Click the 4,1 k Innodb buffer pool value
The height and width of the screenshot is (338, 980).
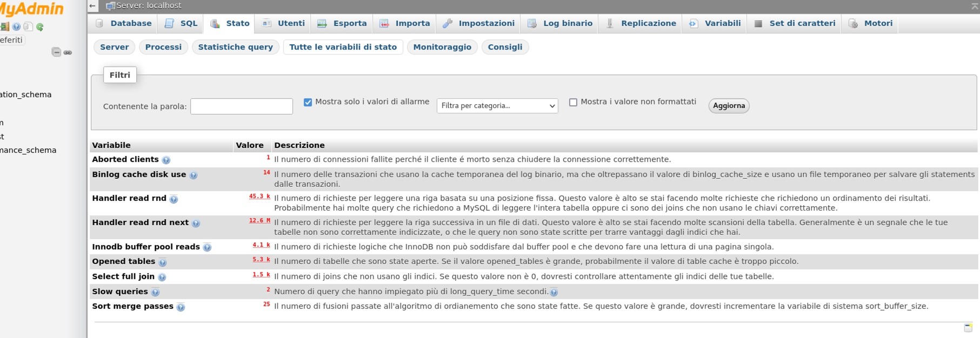pos(262,245)
